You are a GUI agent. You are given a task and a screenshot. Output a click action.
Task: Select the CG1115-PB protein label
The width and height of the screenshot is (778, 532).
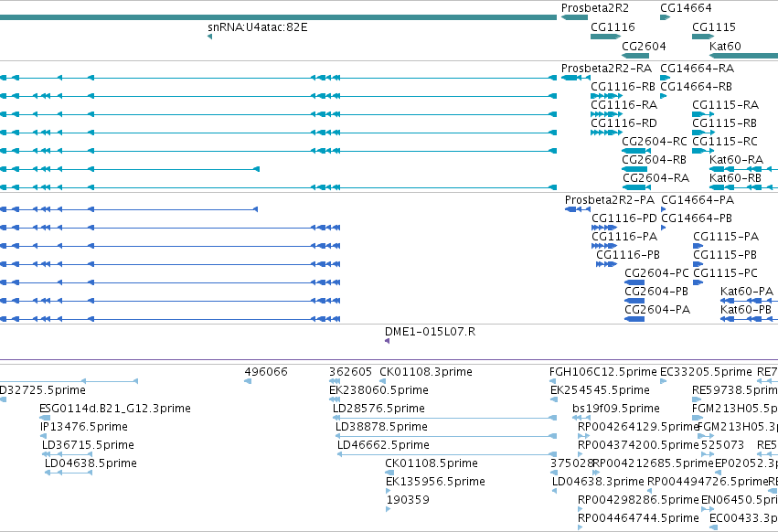(724, 255)
